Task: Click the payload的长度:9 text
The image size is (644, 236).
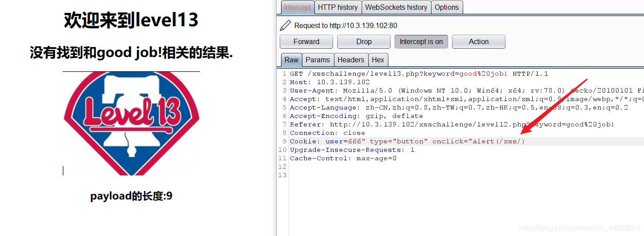Action: (x=131, y=196)
